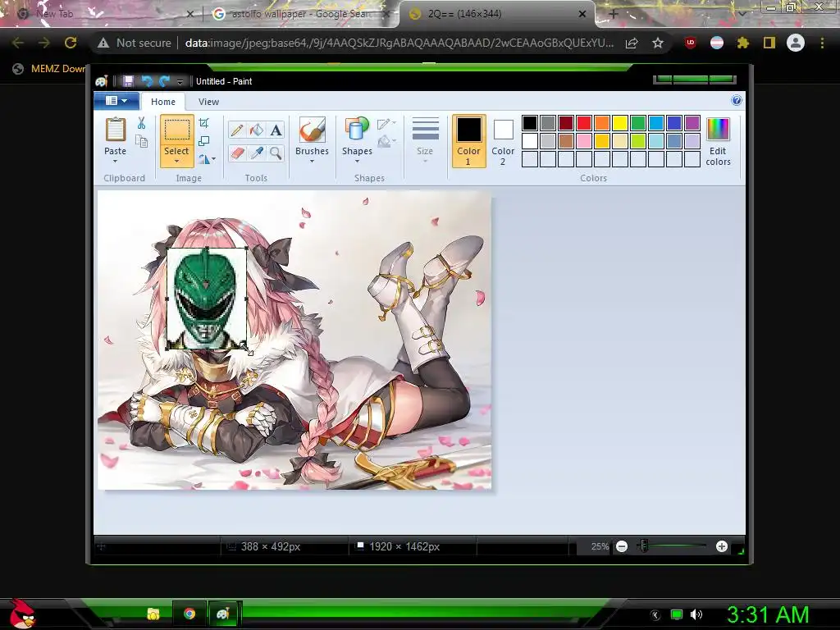Open the shape Fill dropdown
Viewport: 840px width, 630px height.
pos(386,141)
